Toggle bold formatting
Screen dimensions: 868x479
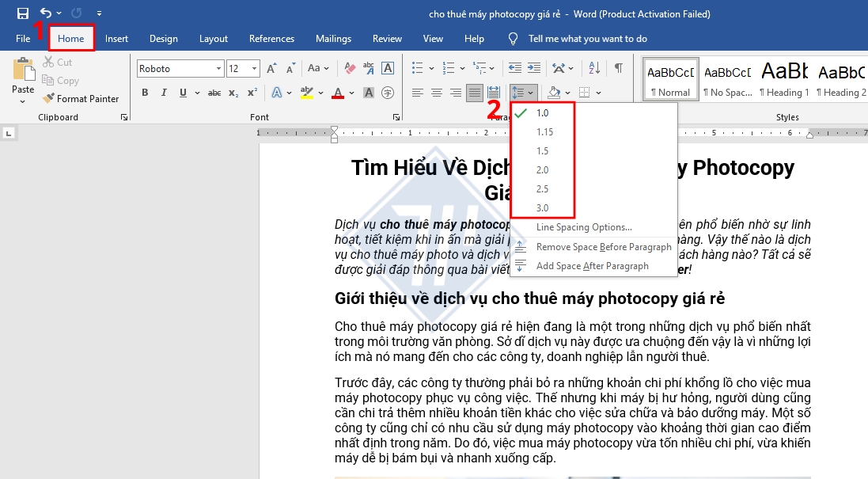coord(145,92)
